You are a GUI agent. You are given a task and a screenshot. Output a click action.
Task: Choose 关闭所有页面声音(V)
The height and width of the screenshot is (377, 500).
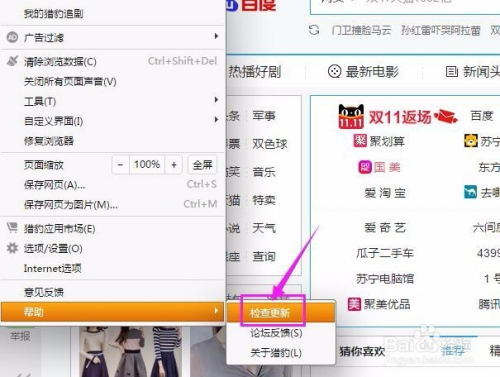(x=113, y=81)
